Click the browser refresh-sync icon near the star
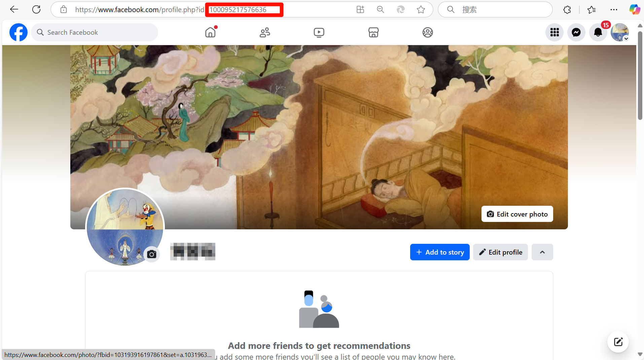Viewport: 644px width, 360px height. click(x=401, y=9)
